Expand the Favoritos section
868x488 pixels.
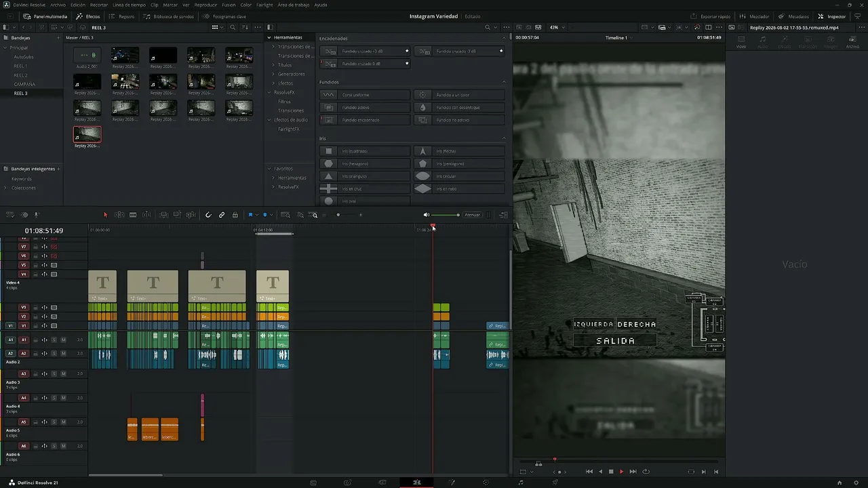pyautogui.click(x=269, y=169)
